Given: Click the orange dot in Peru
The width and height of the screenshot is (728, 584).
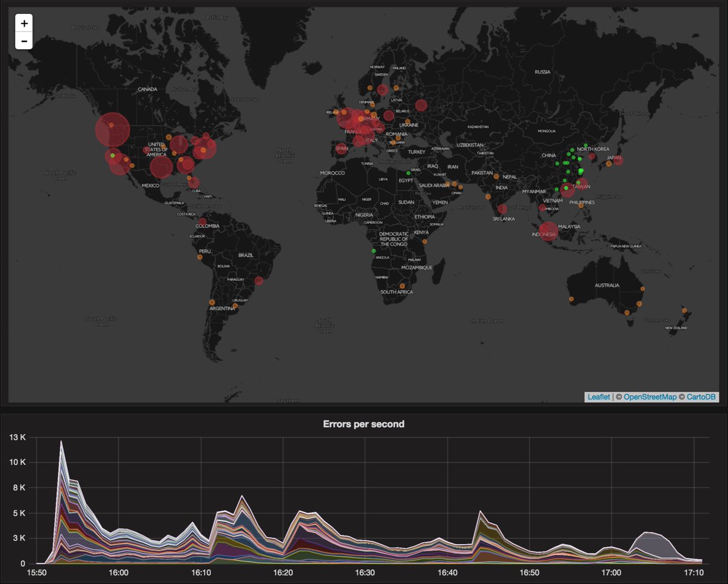Looking at the screenshot, I should click(200, 257).
